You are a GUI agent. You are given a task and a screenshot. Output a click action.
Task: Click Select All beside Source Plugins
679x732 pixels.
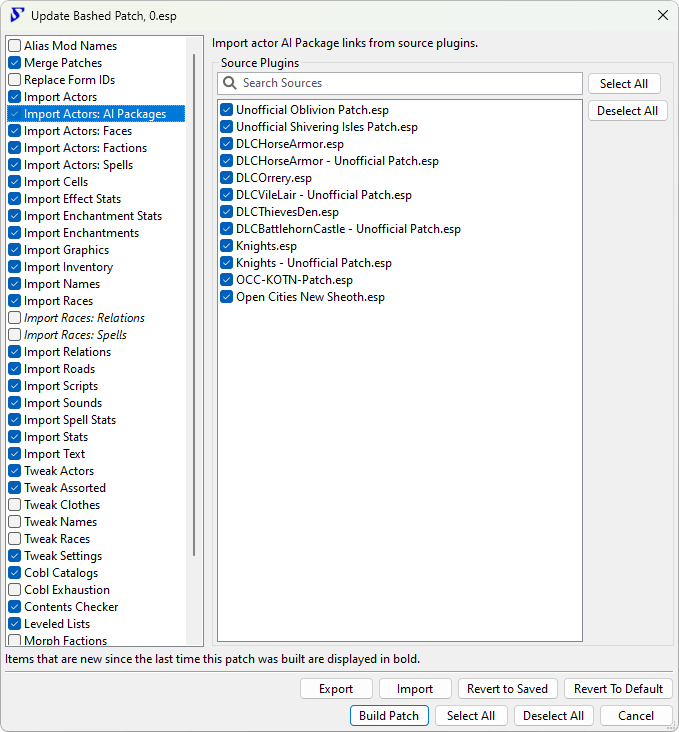tap(624, 84)
